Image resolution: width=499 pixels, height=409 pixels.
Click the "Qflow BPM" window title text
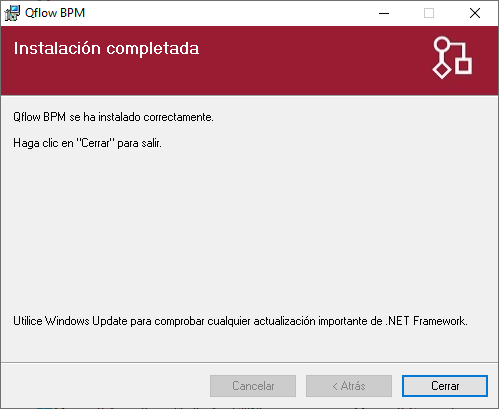(x=55, y=13)
